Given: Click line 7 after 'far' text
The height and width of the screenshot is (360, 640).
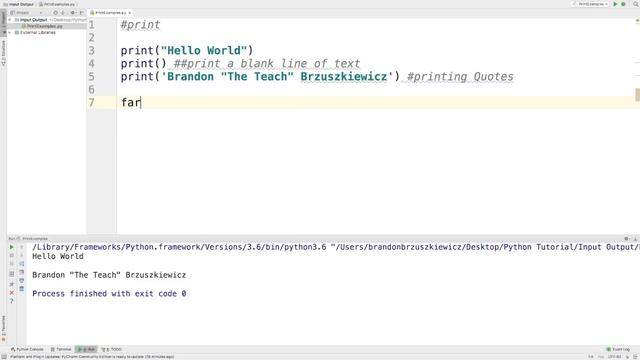Looking at the screenshot, I should point(141,102).
